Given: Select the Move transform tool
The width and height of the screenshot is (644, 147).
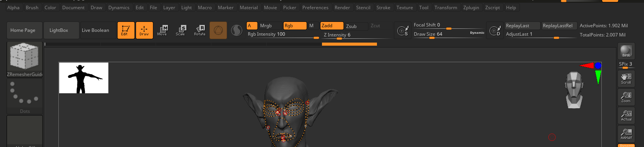Looking at the screenshot, I should 162,30.
